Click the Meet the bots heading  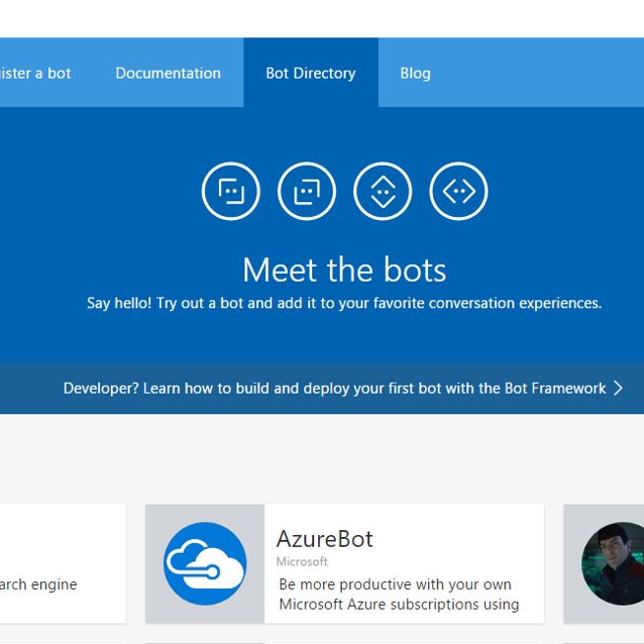[345, 270]
